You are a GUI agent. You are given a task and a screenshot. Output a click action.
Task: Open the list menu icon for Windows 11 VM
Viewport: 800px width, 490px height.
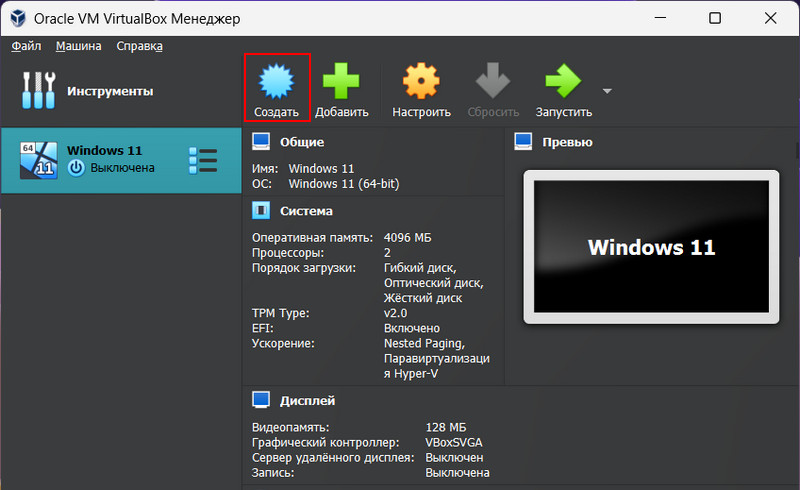pos(203,161)
